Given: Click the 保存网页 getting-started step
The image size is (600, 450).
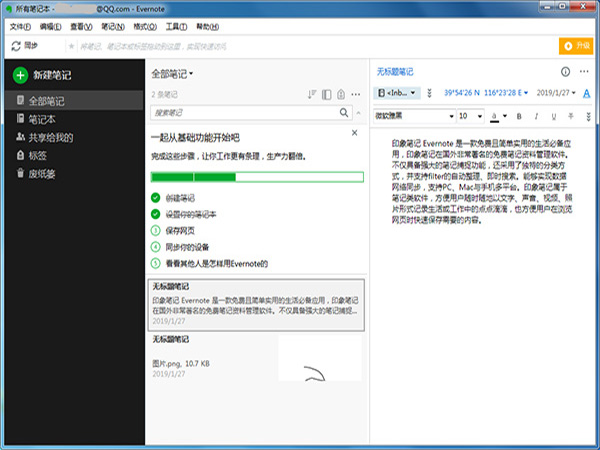Looking at the screenshot, I should pyautogui.click(x=180, y=231).
